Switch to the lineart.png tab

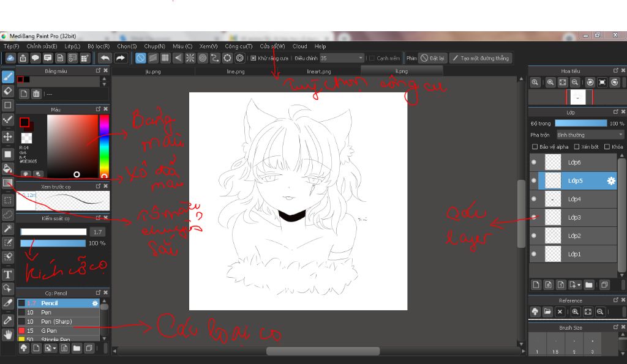(x=318, y=72)
